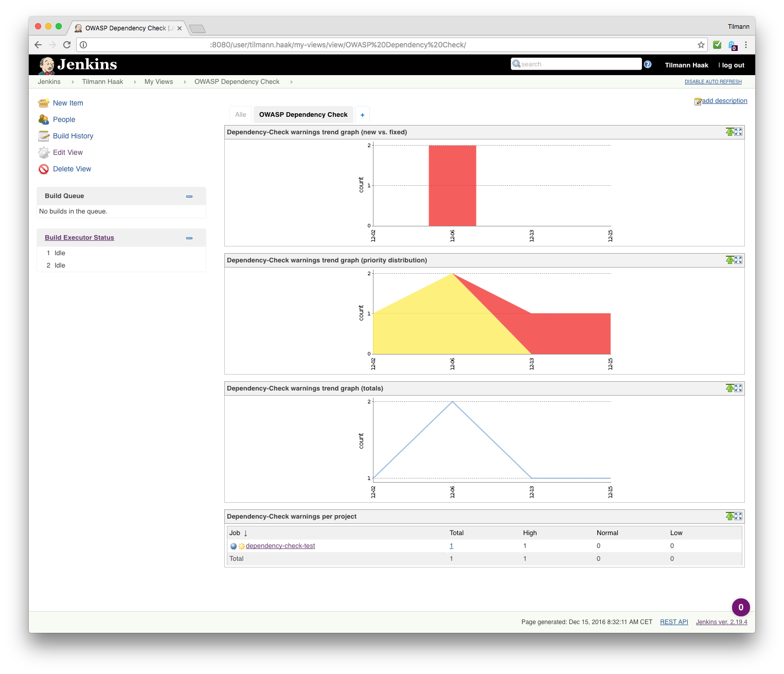The height and width of the screenshot is (674, 784).
Task: Expand the Tilmann Haak breadcrumb arrow
Action: pos(135,82)
